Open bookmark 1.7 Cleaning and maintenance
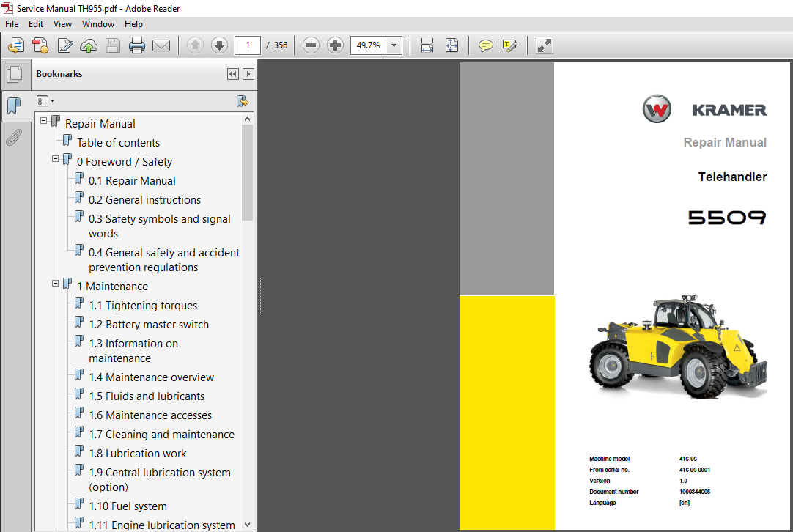Viewport: 793px width, 532px height. pyautogui.click(x=161, y=435)
